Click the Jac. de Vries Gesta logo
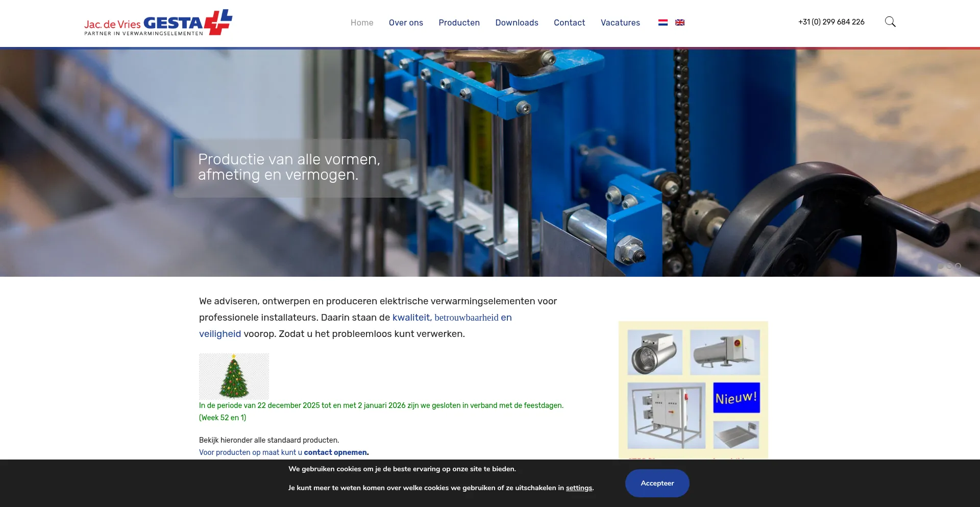 [158, 23]
